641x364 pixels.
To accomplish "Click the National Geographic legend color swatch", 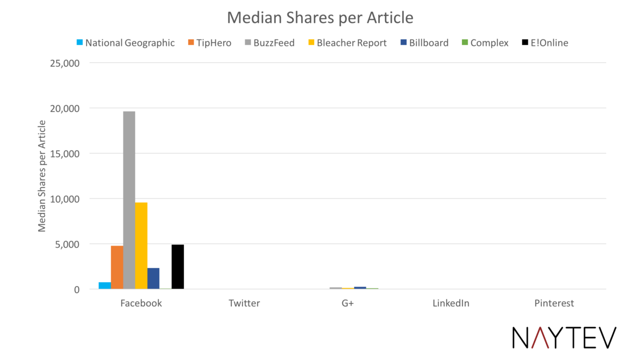I will [x=80, y=42].
